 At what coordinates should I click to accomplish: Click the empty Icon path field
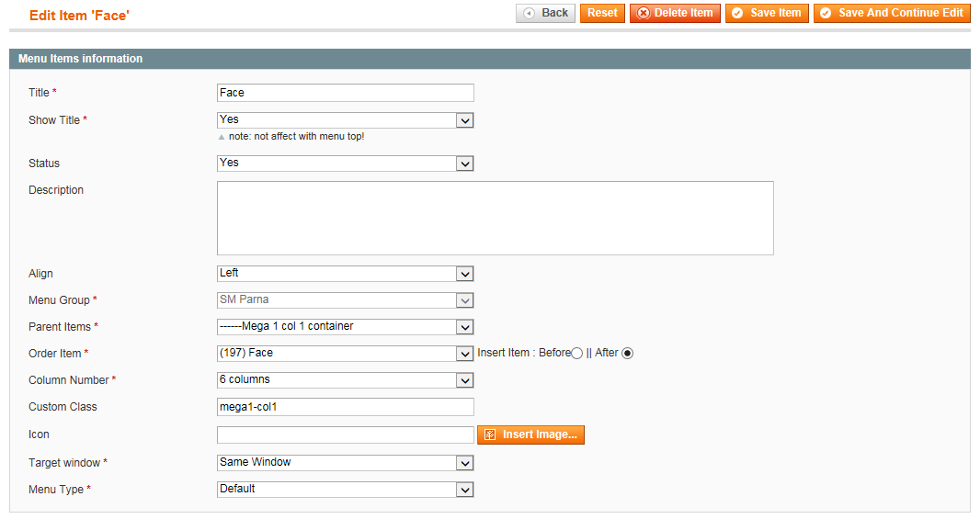pyautogui.click(x=345, y=434)
